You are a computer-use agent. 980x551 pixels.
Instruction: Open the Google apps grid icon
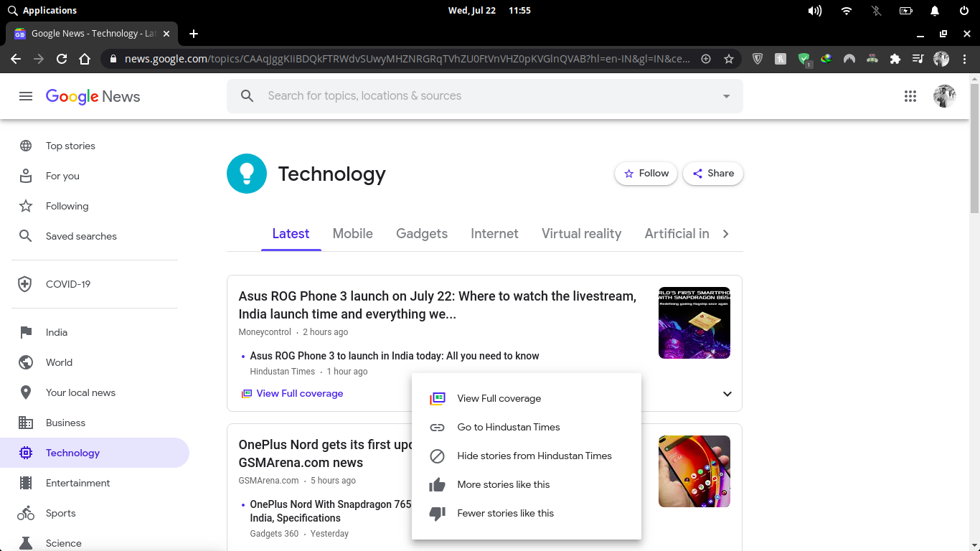tap(910, 96)
